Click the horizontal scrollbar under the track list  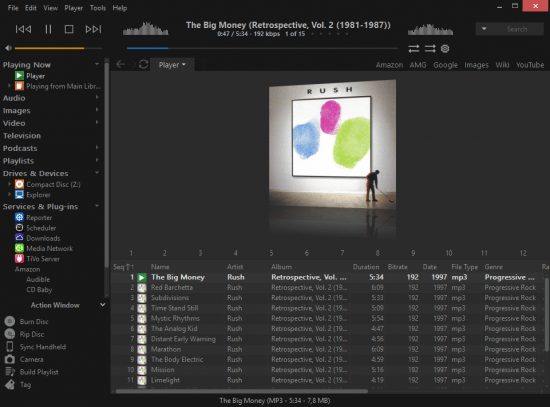pos(241,391)
